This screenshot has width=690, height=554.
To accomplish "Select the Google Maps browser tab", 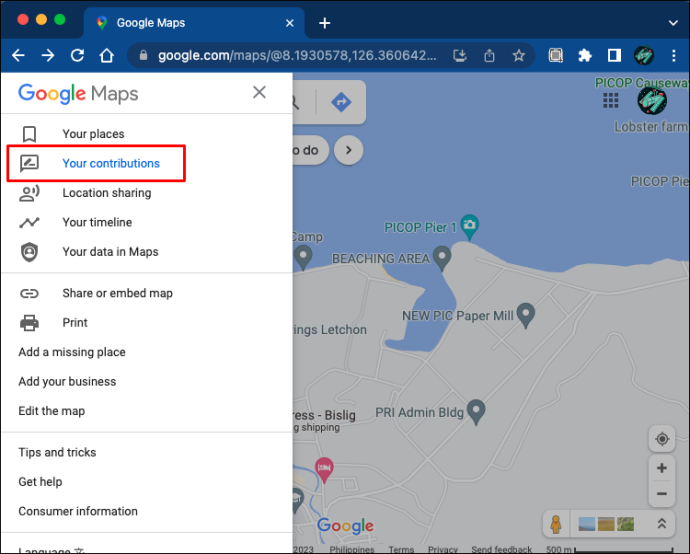I will point(194,23).
